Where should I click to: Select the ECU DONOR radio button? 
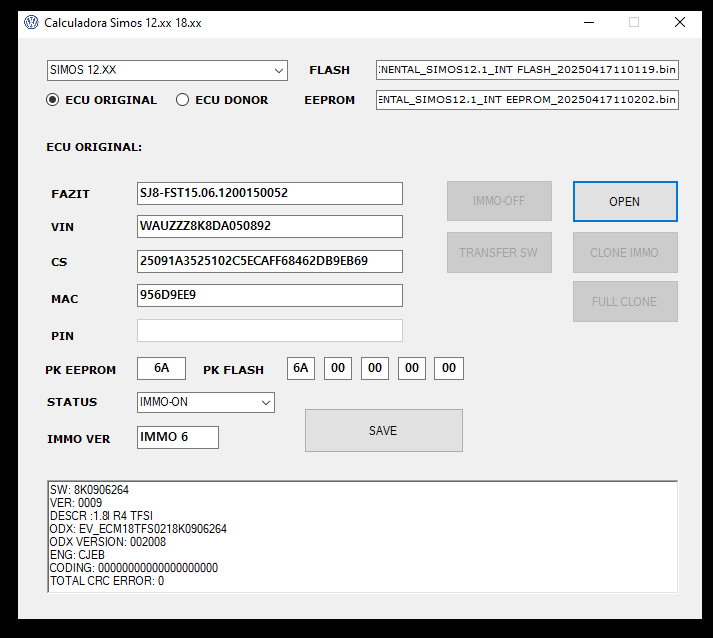click(183, 100)
